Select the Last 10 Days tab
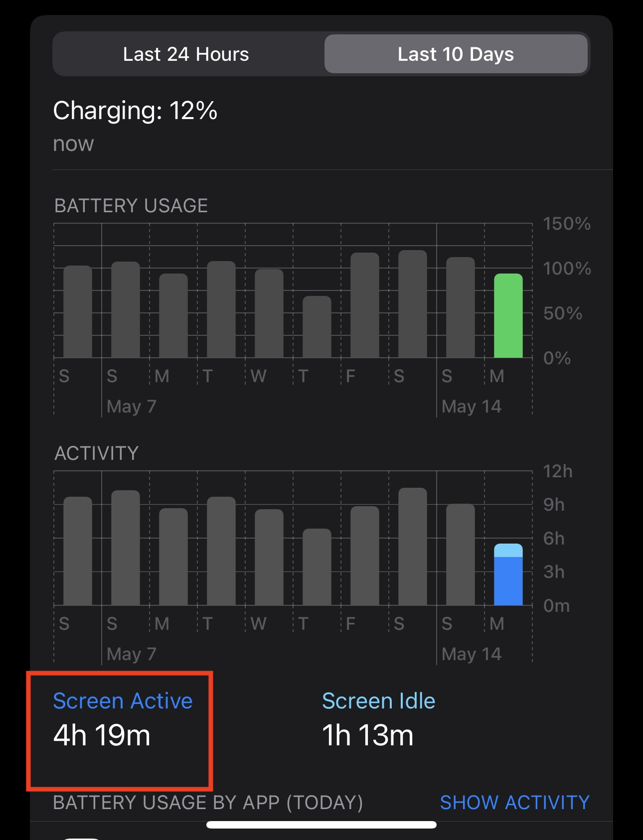 [456, 54]
